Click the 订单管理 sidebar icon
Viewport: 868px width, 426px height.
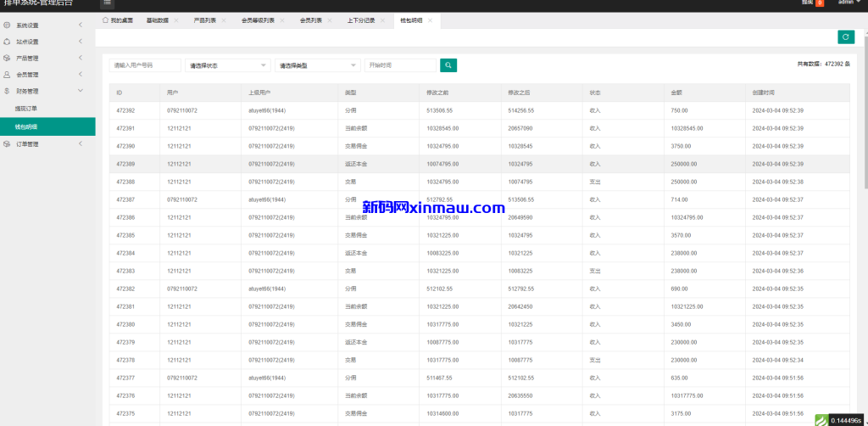(x=7, y=144)
